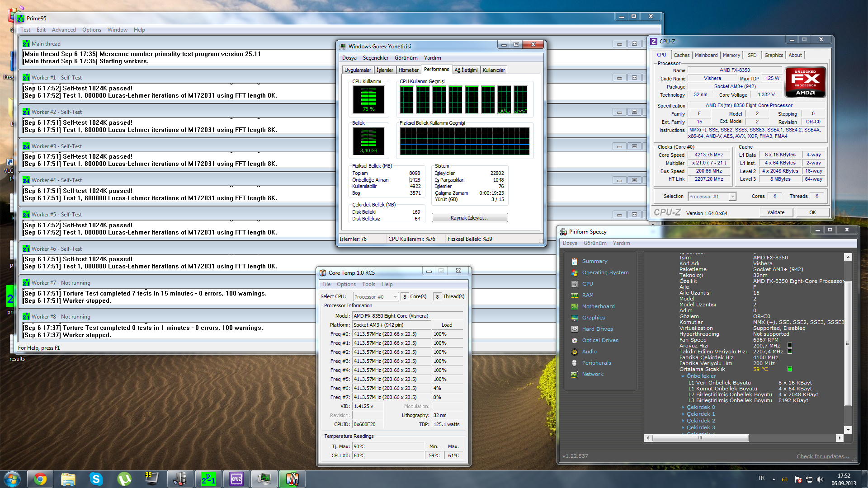Image resolution: width=868 pixels, height=488 pixels.
Task: Click clock showing 17:52 in taskbar
Action: tap(844, 476)
